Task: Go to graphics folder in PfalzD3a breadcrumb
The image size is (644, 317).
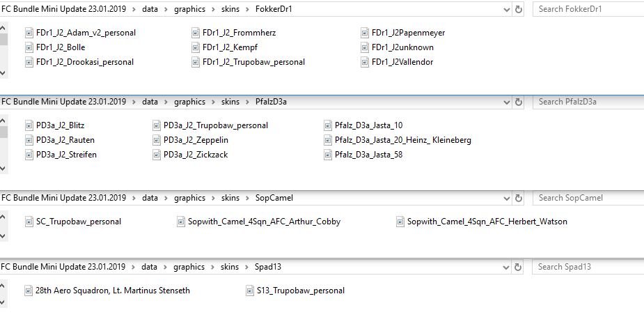Action: coord(189,102)
